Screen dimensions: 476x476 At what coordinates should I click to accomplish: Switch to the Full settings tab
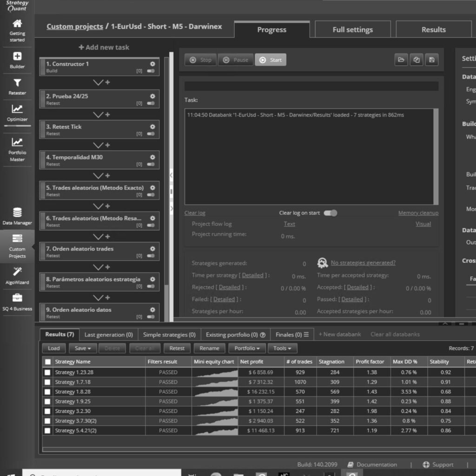click(x=352, y=30)
